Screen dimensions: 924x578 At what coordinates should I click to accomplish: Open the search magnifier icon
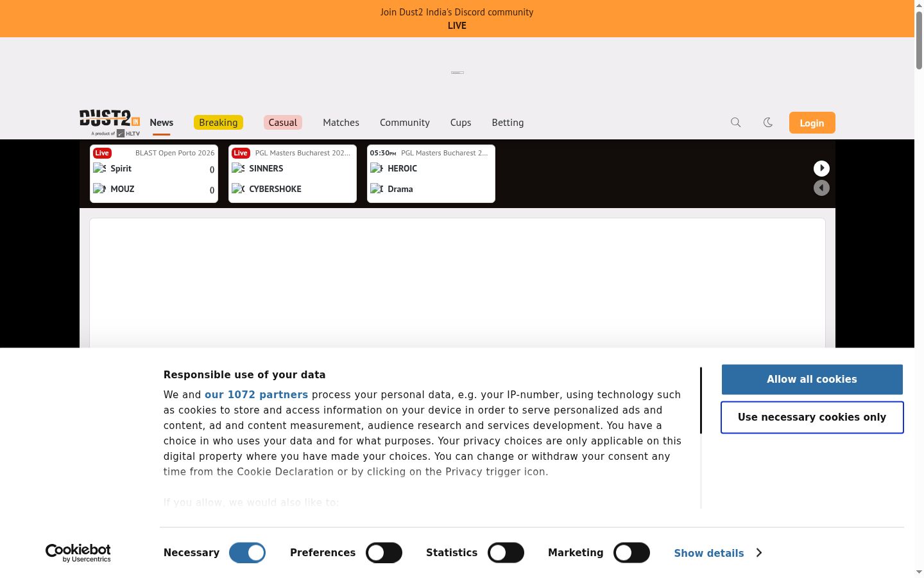736,122
